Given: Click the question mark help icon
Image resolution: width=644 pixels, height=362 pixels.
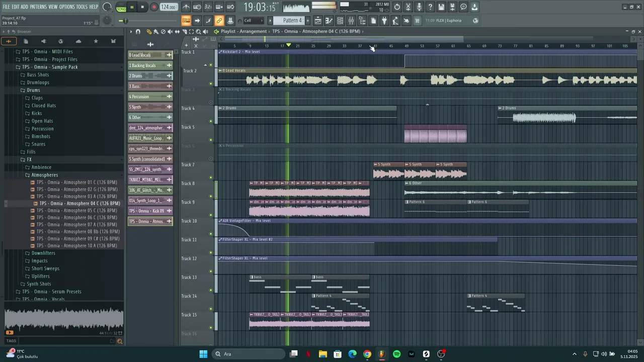Looking at the screenshot, I should [430, 7].
